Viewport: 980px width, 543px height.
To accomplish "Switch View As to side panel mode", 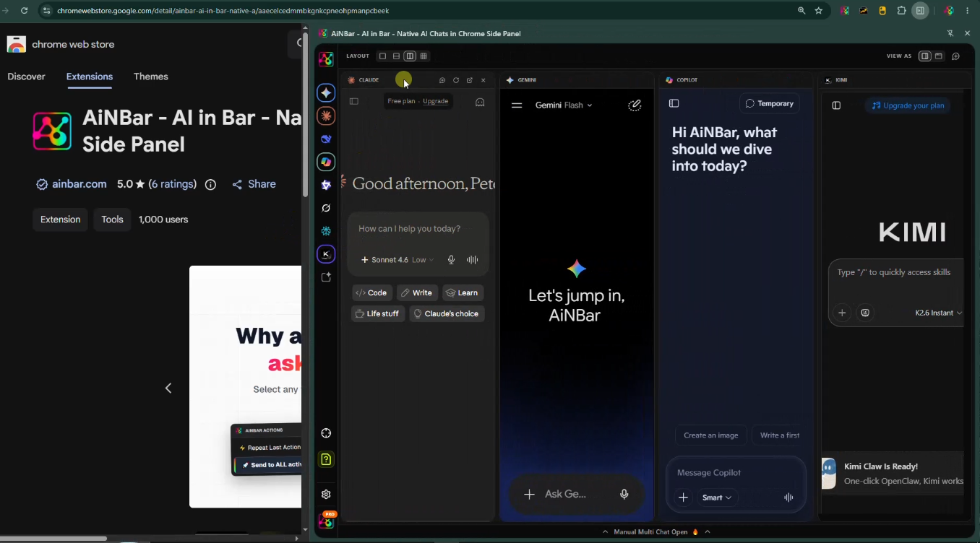I will [924, 56].
